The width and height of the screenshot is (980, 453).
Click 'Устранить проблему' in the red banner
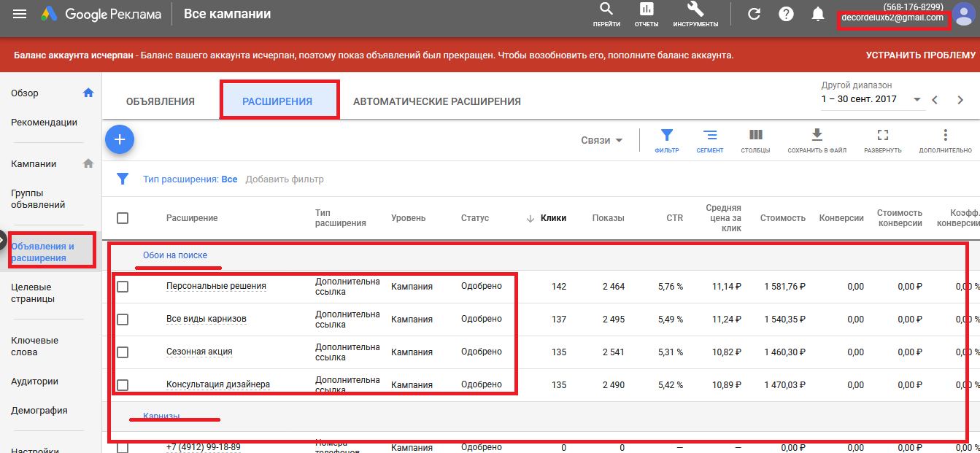921,55
